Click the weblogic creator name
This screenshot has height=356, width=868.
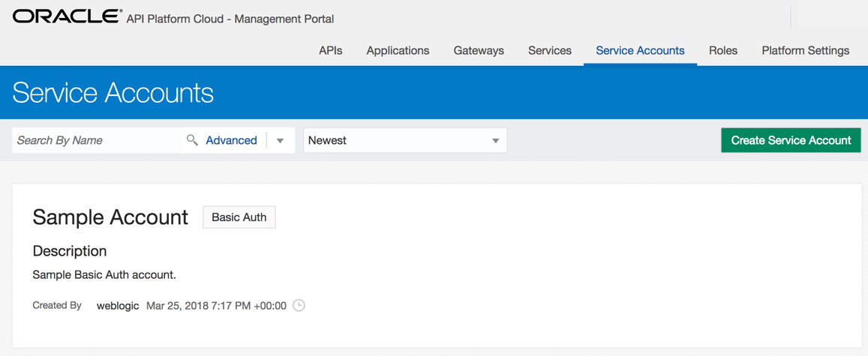[117, 306]
